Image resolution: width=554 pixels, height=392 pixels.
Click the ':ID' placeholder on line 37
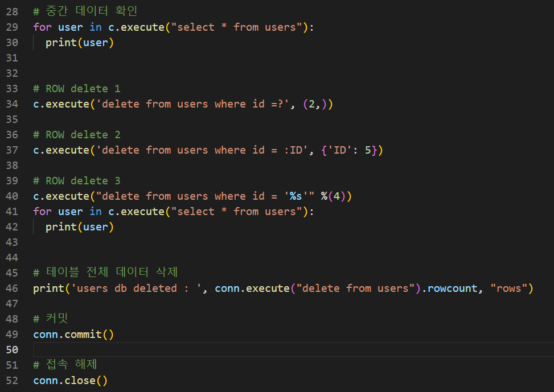[293, 150]
